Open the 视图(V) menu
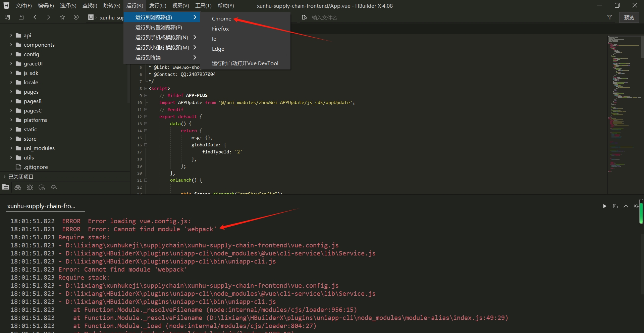Screen dimensions: 644x333 [181, 6]
